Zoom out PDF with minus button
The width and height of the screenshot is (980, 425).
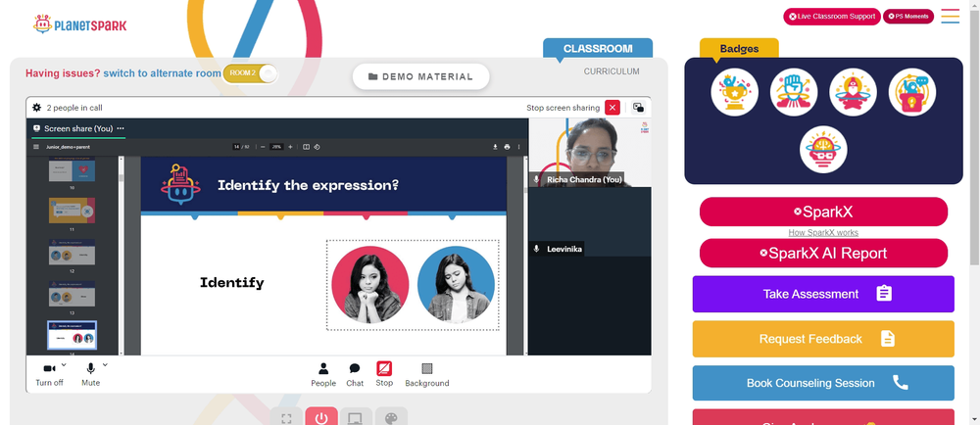tap(263, 147)
